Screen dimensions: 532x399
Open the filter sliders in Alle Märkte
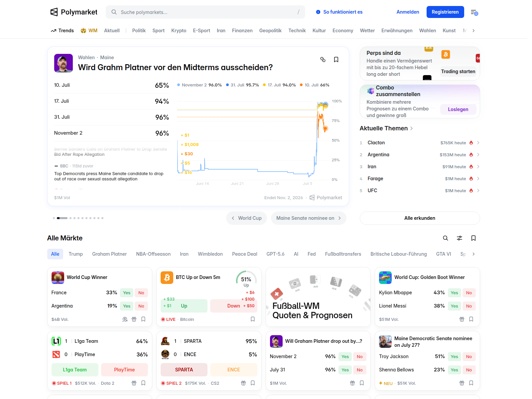tap(460, 238)
